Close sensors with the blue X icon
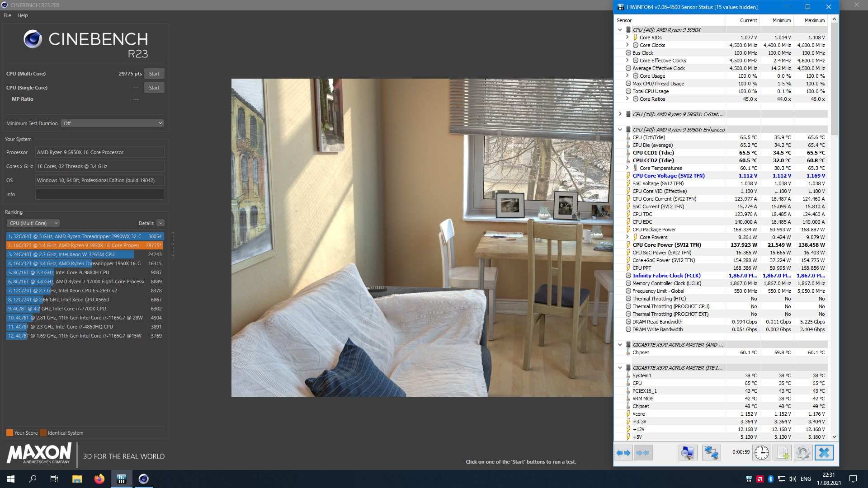This screenshot has width=868, height=488. [824, 452]
